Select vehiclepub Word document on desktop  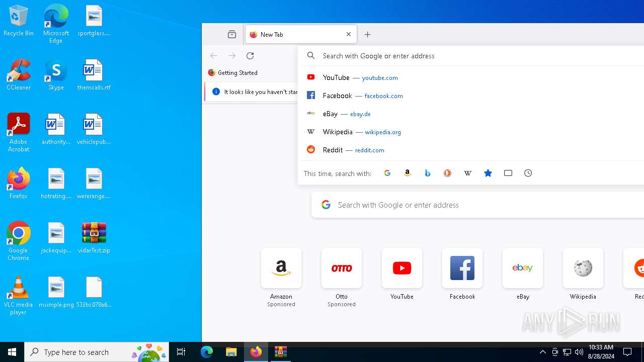(x=94, y=129)
